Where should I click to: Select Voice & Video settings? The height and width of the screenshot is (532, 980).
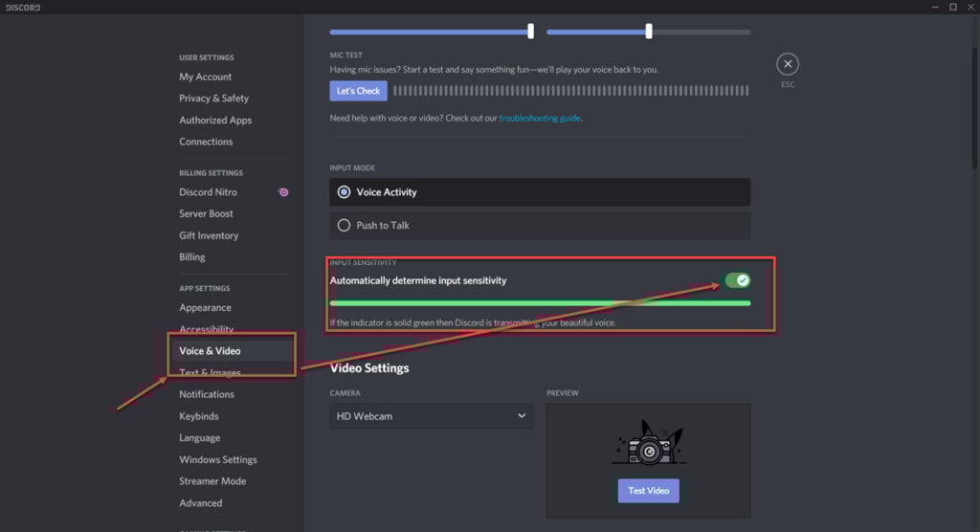210,351
